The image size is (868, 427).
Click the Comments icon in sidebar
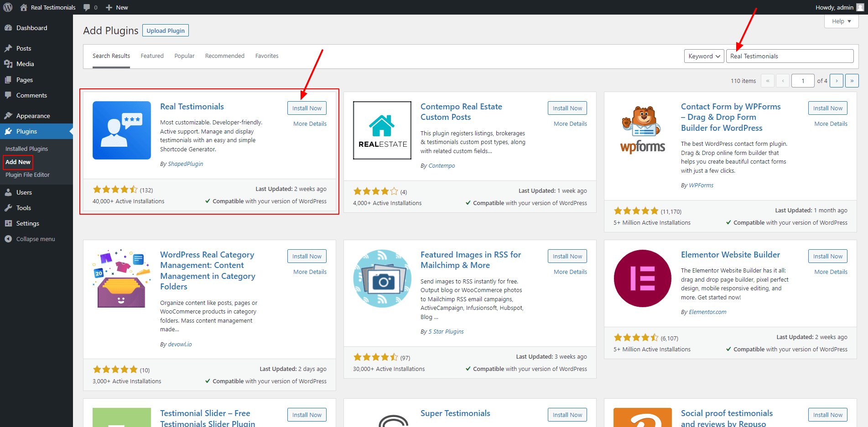8,95
